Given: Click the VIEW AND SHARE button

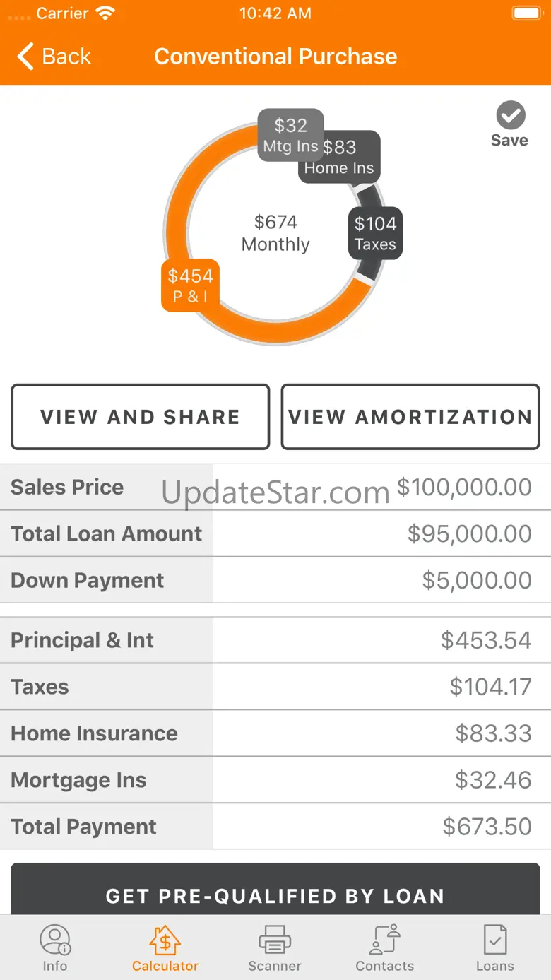Looking at the screenshot, I should pyautogui.click(x=141, y=417).
